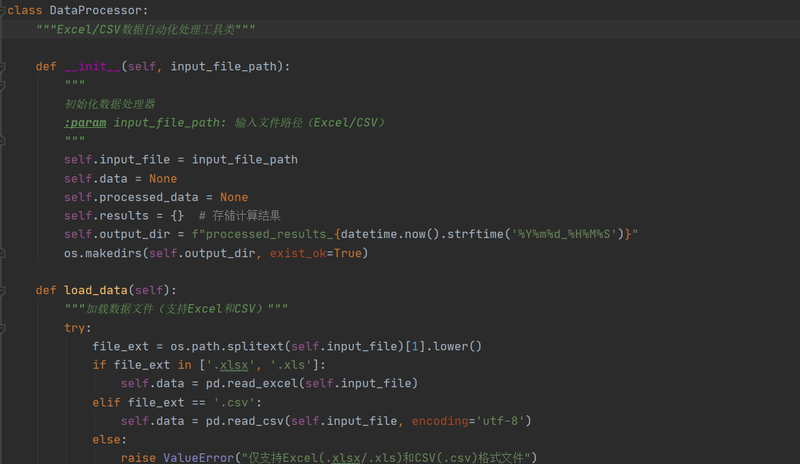Place cursor on the __init__ method name
The image size is (800, 464).
pyautogui.click(x=92, y=66)
